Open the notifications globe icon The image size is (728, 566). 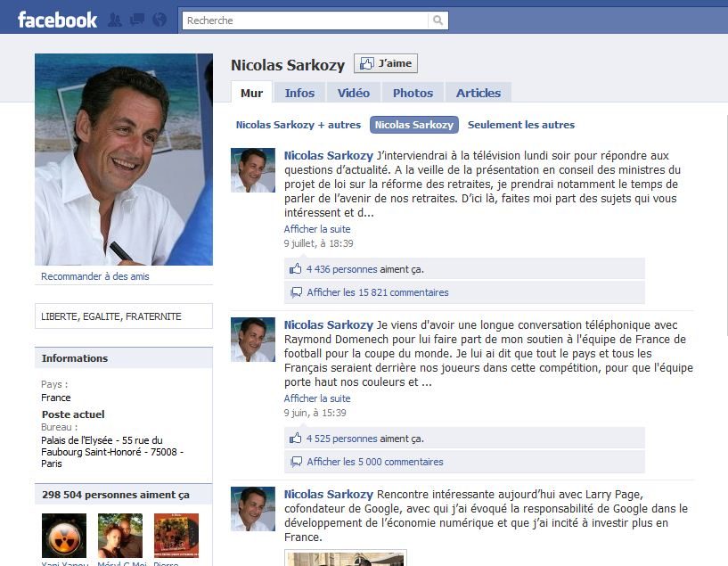point(160,20)
